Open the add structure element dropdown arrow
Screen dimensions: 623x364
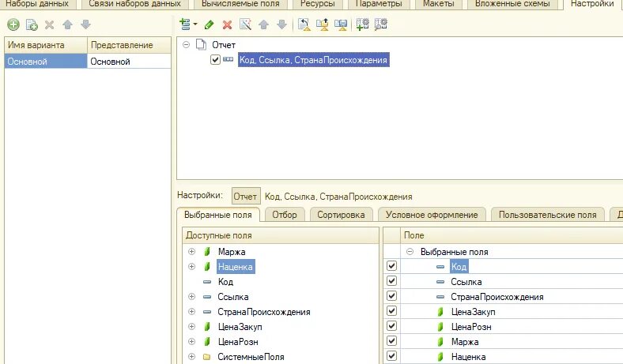195,24
